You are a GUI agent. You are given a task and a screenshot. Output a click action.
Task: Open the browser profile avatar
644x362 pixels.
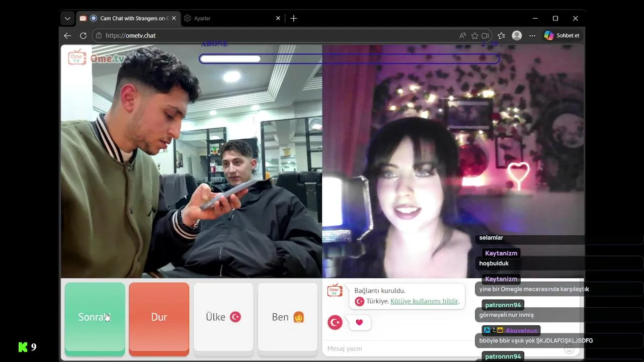coord(517,36)
